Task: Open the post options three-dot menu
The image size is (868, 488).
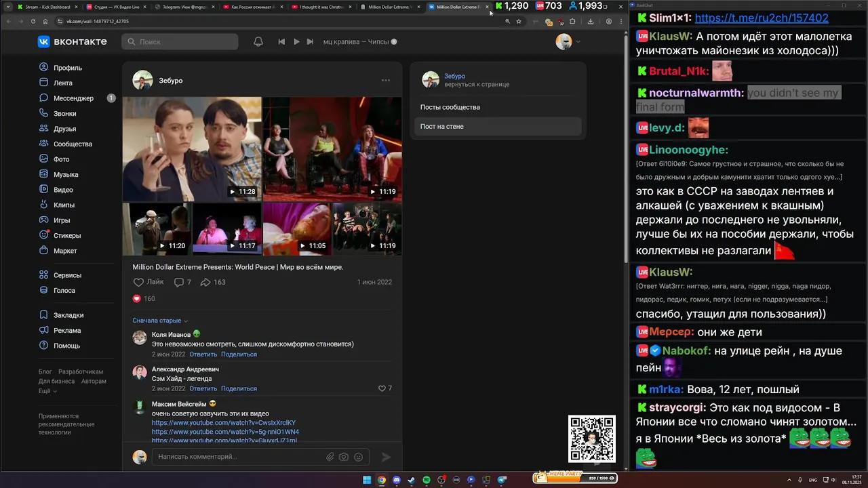Action: (386, 80)
